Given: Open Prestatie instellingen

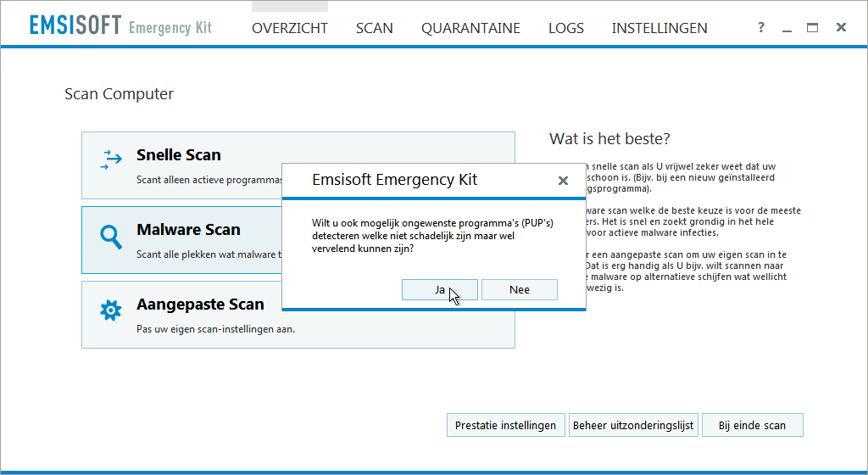Looking at the screenshot, I should pos(505,425).
